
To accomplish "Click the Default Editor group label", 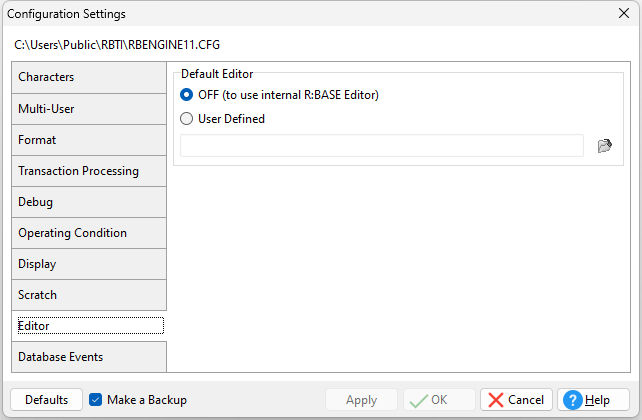I will [217, 74].
